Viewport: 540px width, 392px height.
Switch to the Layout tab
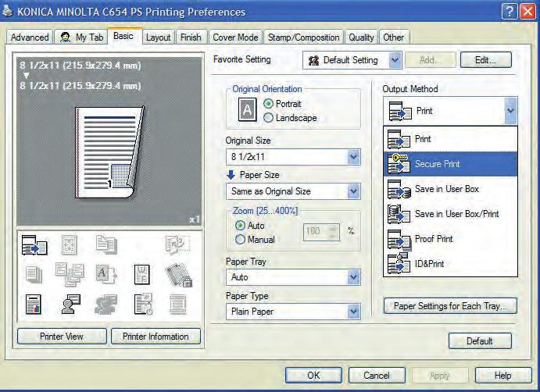point(158,37)
